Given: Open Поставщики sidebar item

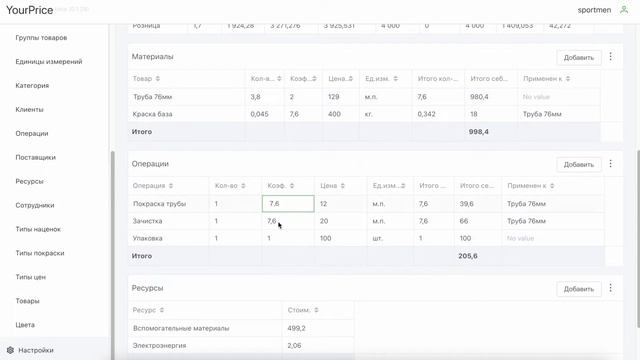Looking at the screenshot, I should tap(36, 157).
